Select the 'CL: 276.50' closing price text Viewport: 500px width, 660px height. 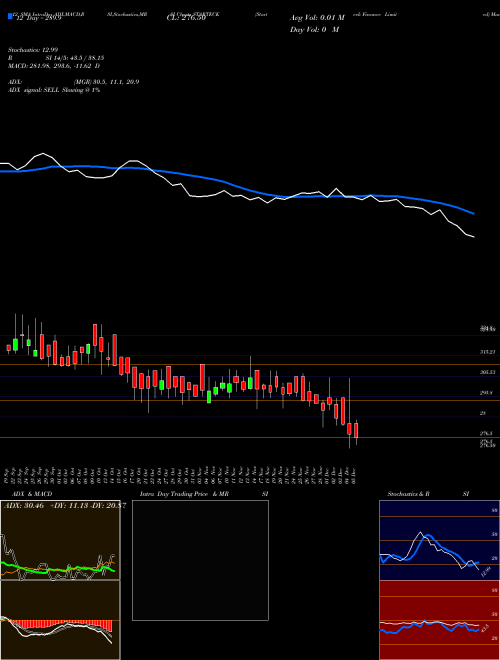point(186,18)
